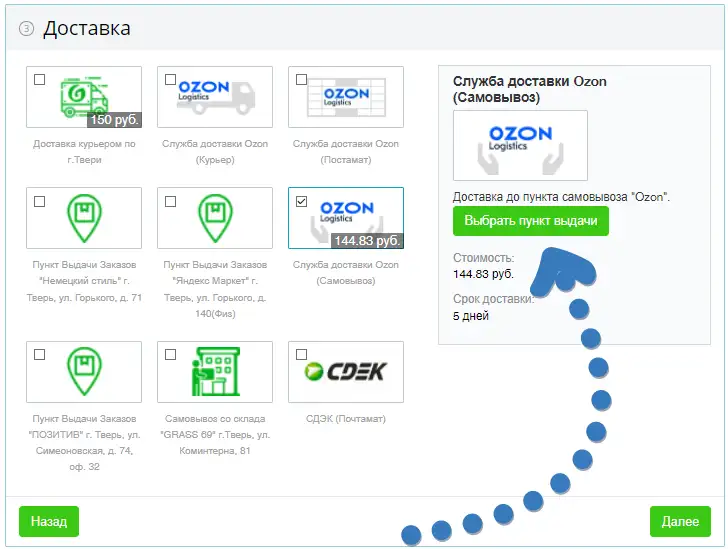The image size is (728, 549).
Task: Tick checkbox for Ozon (Курьер) delivery
Action: pos(171,79)
